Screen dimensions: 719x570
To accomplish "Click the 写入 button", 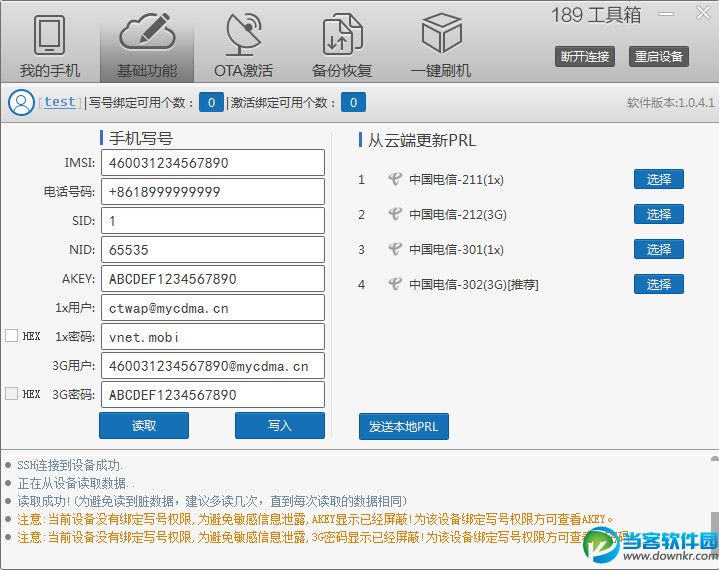I will [280, 426].
